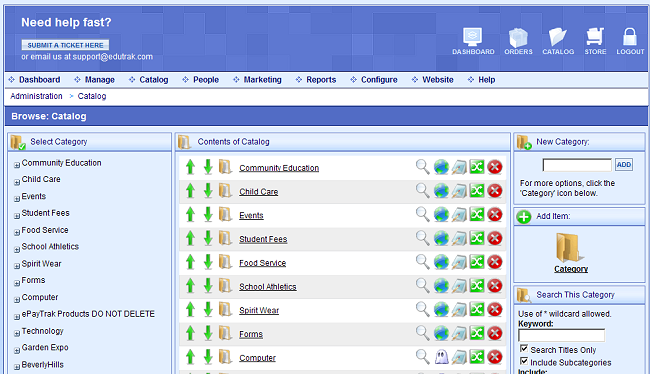Open the Catalog folder header icon
The width and height of the screenshot is (650, 374).
tap(558, 41)
